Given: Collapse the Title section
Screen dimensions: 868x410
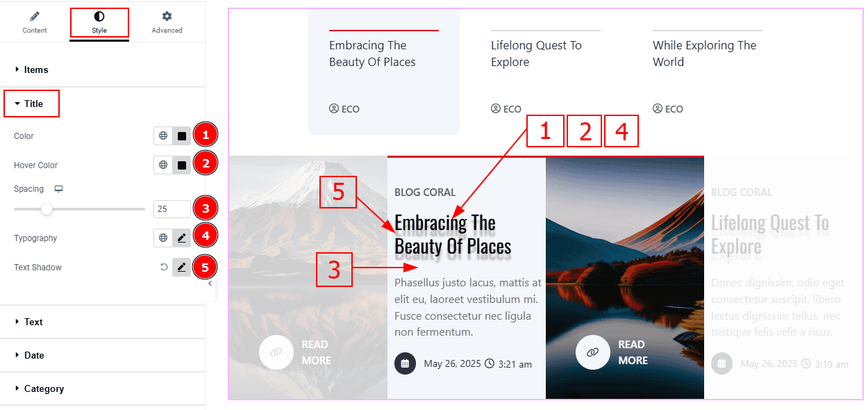Looking at the screenshot, I should point(32,104).
